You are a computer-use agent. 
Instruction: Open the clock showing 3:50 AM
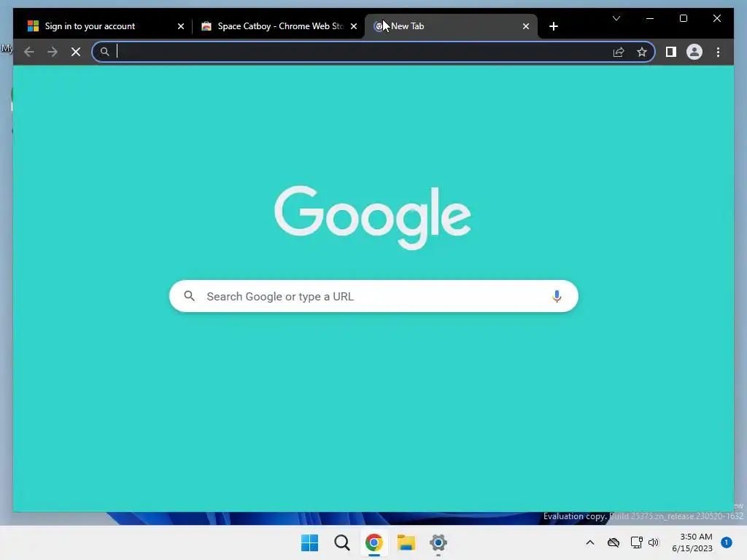point(692,542)
